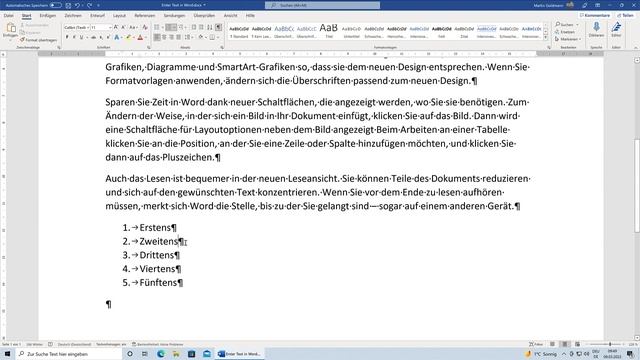
Task: Align text left
Action: coord(157,37)
